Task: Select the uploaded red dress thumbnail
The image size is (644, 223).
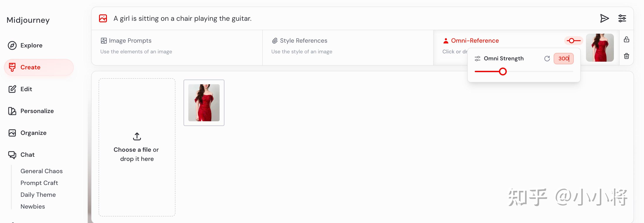Action: 204,103
